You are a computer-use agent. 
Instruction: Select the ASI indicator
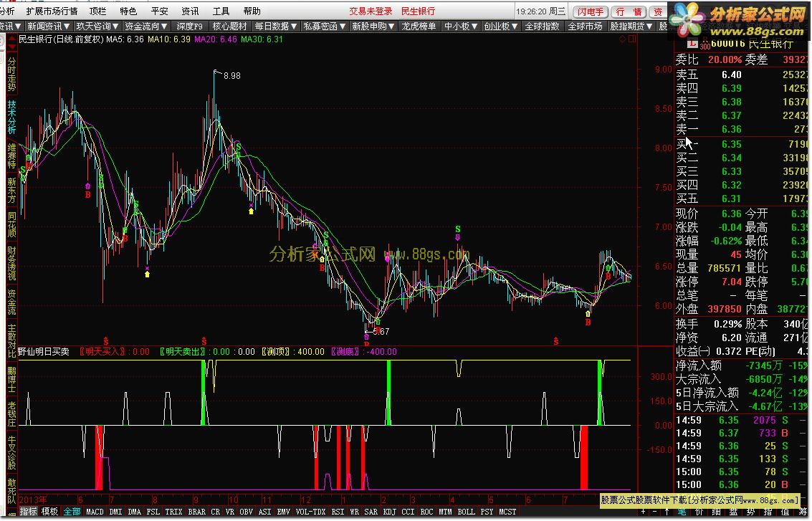pyautogui.click(x=264, y=512)
